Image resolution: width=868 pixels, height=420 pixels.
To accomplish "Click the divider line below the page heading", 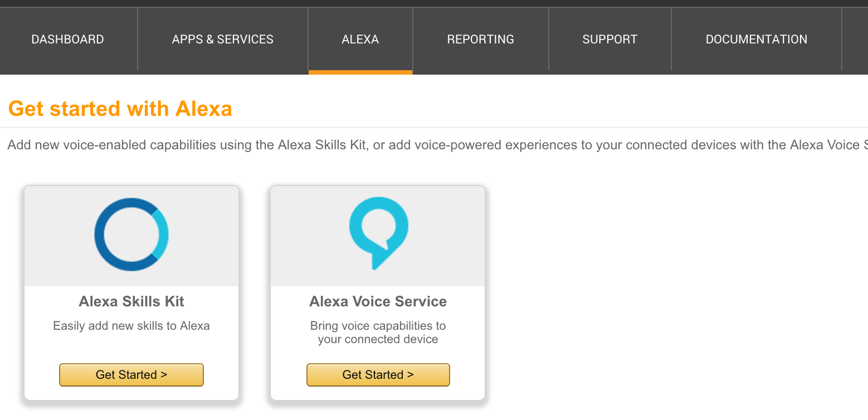I will click(x=434, y=128).
